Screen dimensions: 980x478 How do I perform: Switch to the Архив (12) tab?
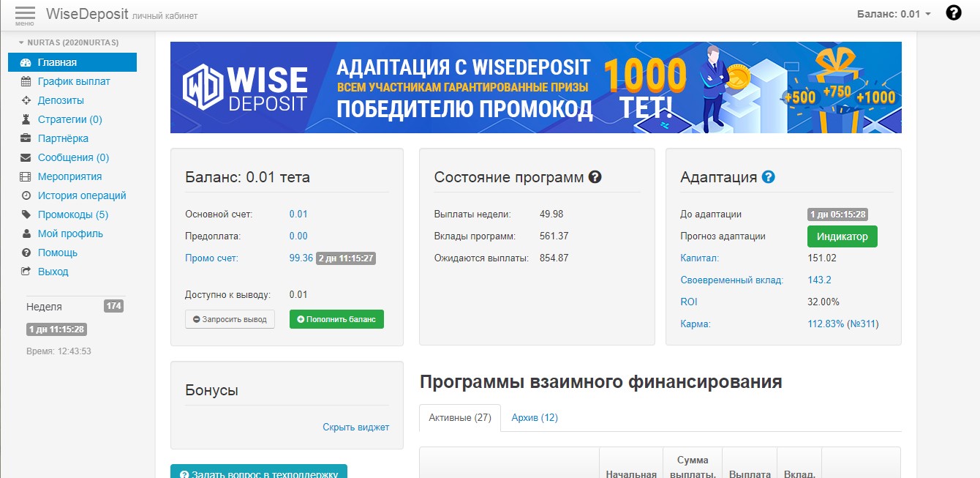[x=534, y=417]
